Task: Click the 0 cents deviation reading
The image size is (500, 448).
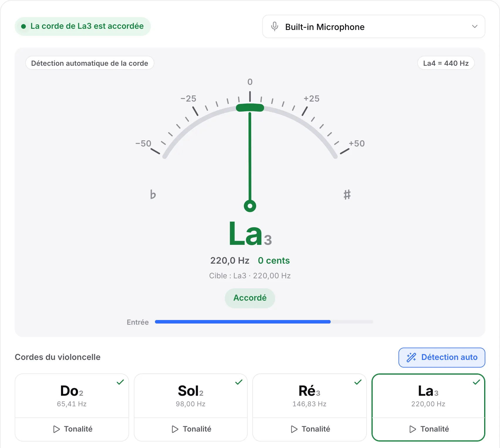Action: coord(274,260)
